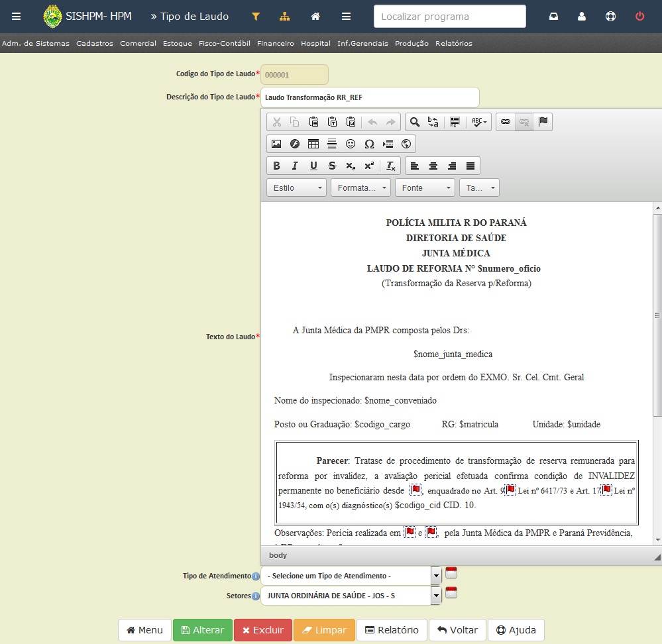Center align the text
This screenshot has width=662, height=644.
point(433,166)
